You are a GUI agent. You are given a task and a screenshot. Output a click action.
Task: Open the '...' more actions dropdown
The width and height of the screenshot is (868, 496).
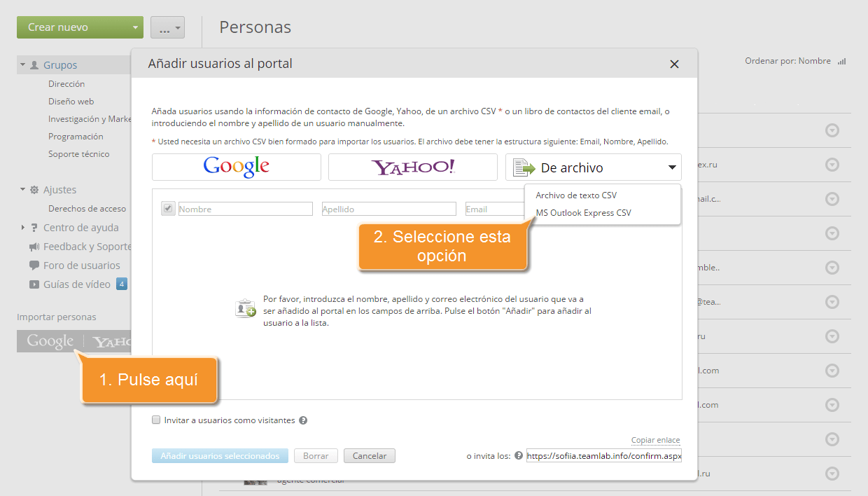168,27
